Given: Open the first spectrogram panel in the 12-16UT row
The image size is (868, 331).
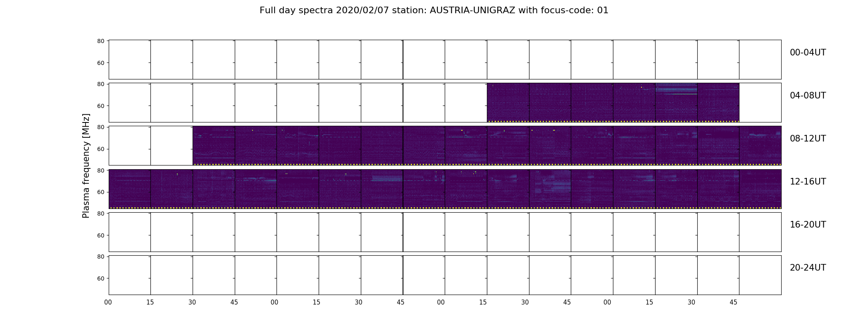Looking at the screenshot, I should (130, 189).
